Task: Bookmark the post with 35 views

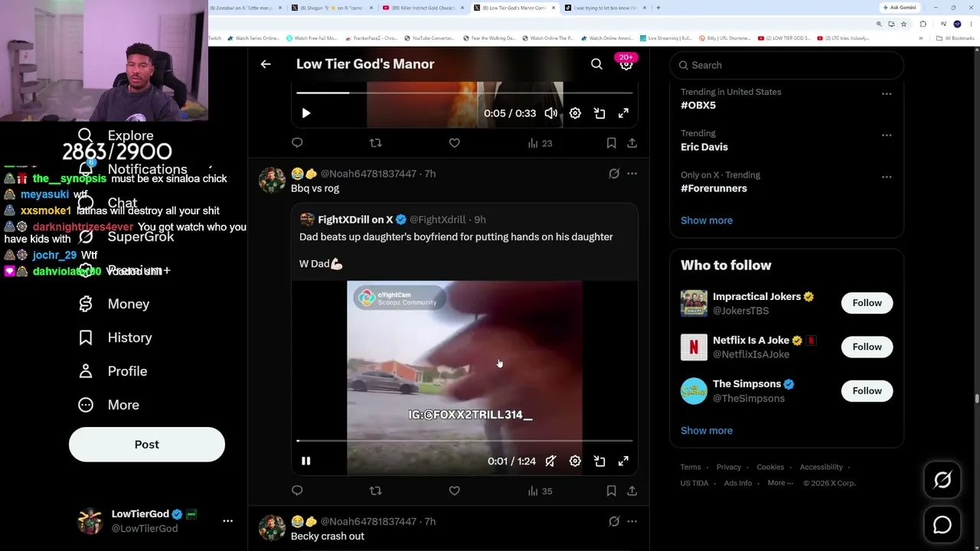Action: 611,491
